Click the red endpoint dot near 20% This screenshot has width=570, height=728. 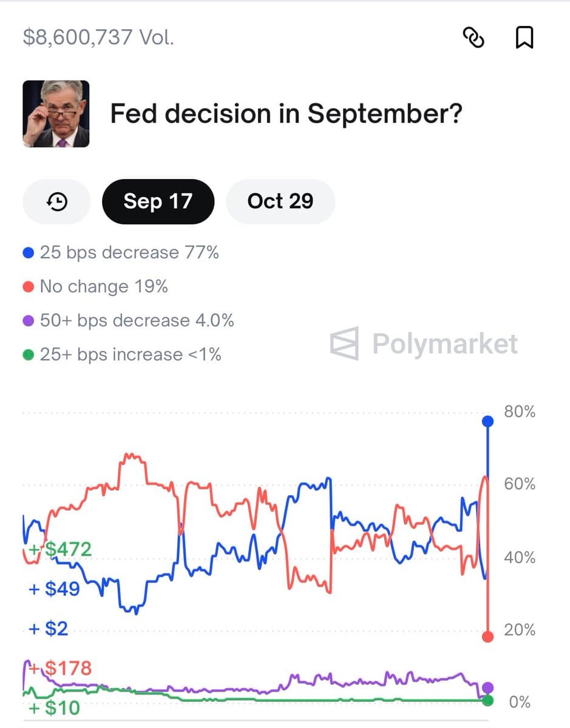click(487, 636)
